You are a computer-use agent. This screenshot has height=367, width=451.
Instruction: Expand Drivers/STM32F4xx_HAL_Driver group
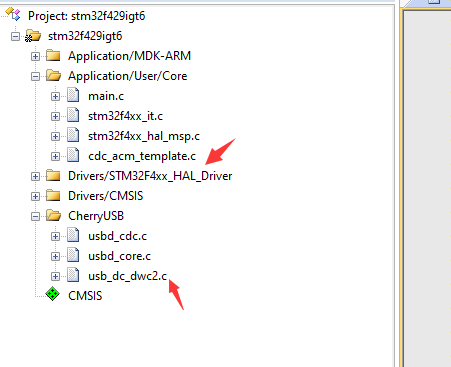point(35,176)
